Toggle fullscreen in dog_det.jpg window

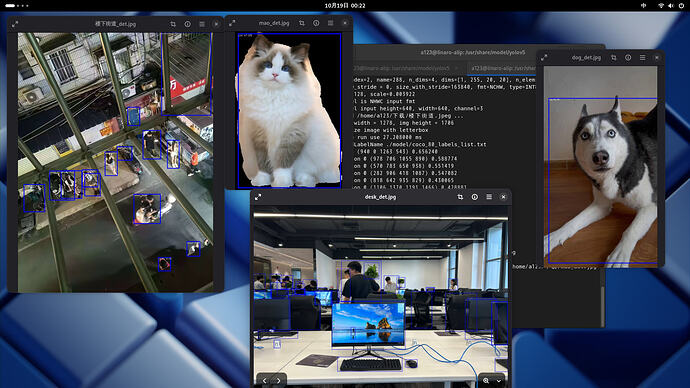[544, 58]
